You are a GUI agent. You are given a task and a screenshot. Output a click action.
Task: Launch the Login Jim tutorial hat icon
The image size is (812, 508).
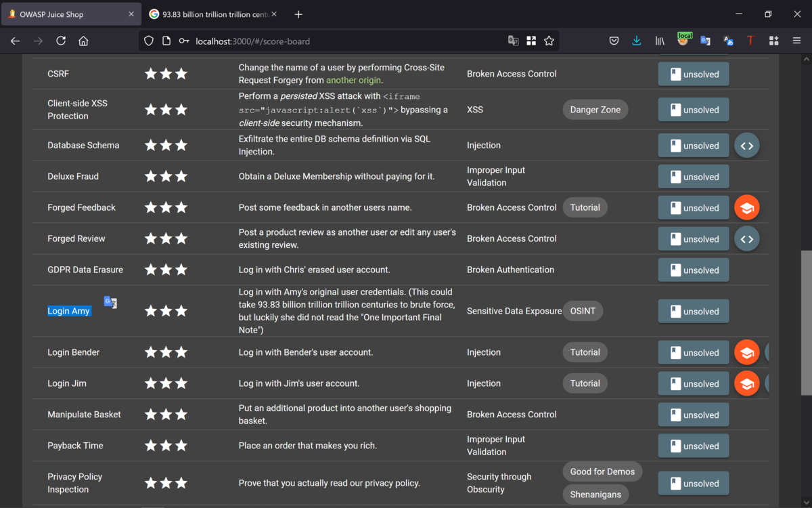(x=747, y=384)
